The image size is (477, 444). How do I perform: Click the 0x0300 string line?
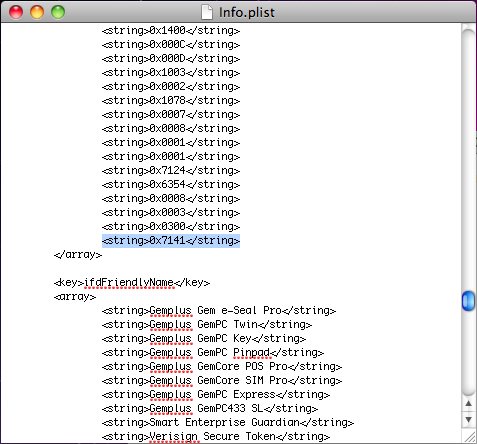click(171, 227)
